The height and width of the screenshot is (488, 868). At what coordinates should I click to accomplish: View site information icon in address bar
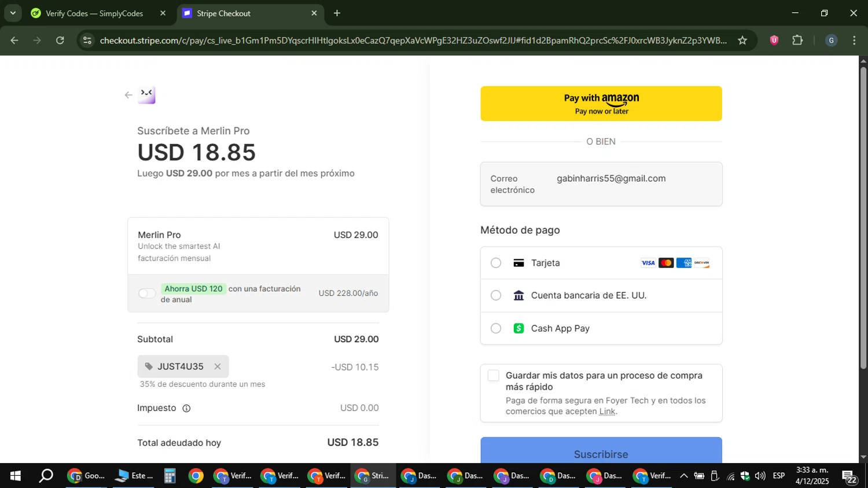click(x=87, y=41)
